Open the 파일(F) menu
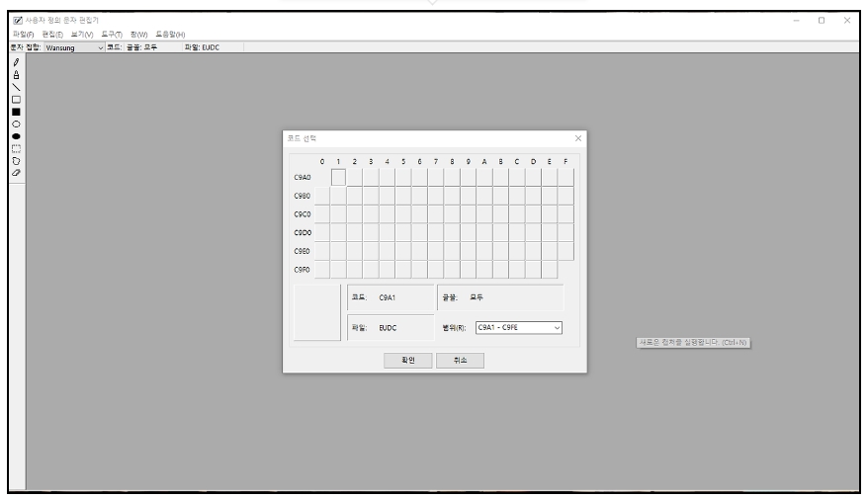This screenshot has width=868, height=499. [x=24, y=35]
